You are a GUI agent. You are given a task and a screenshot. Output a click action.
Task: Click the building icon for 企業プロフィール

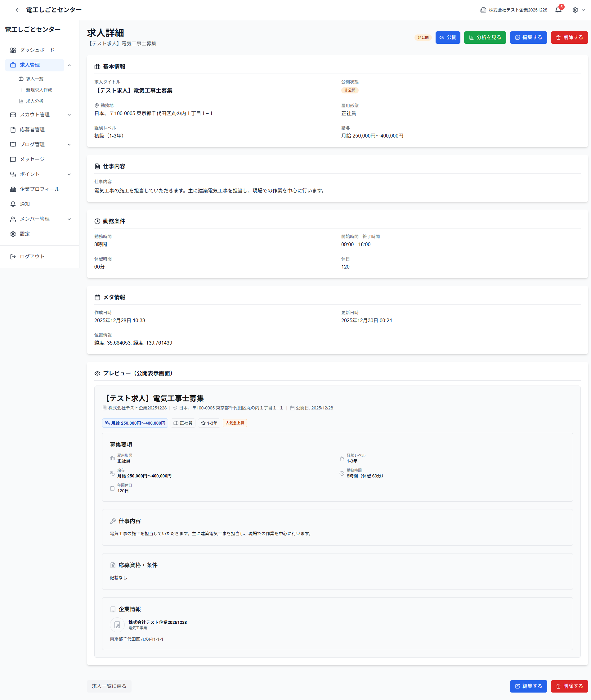[x=13, y=189]
